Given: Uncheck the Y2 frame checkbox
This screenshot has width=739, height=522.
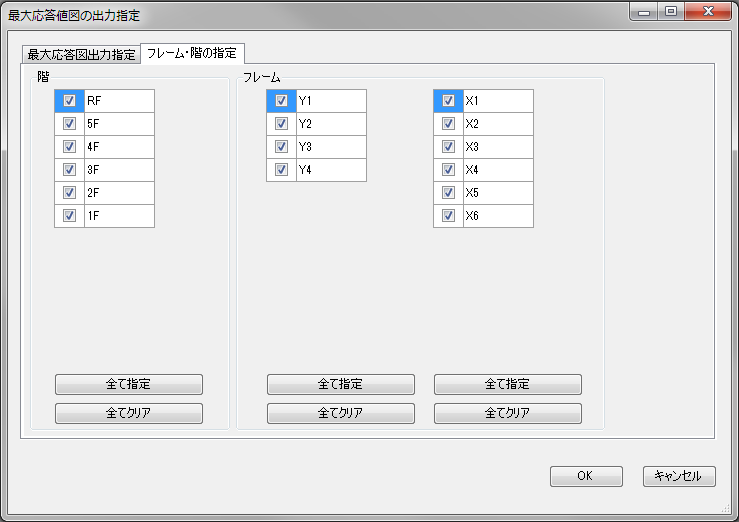Looking at the screenshot, I should pyautogui.click(x=281, y=123).
